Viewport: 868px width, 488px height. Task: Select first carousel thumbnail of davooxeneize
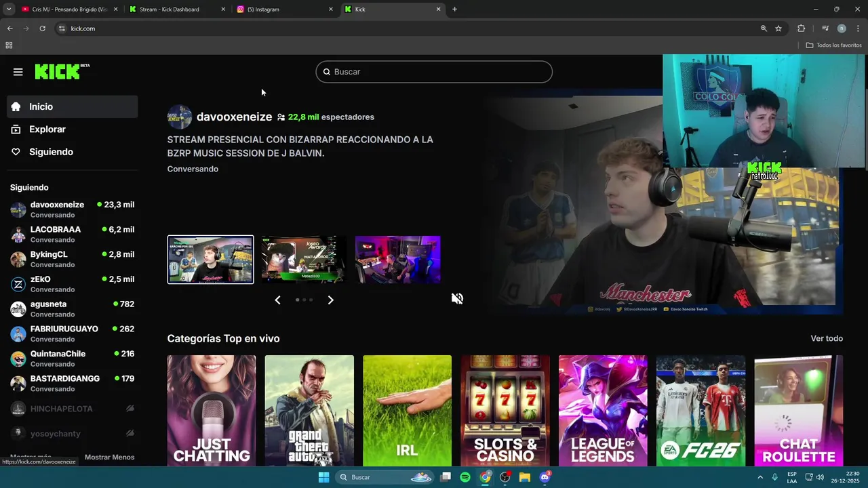(210, 260)
